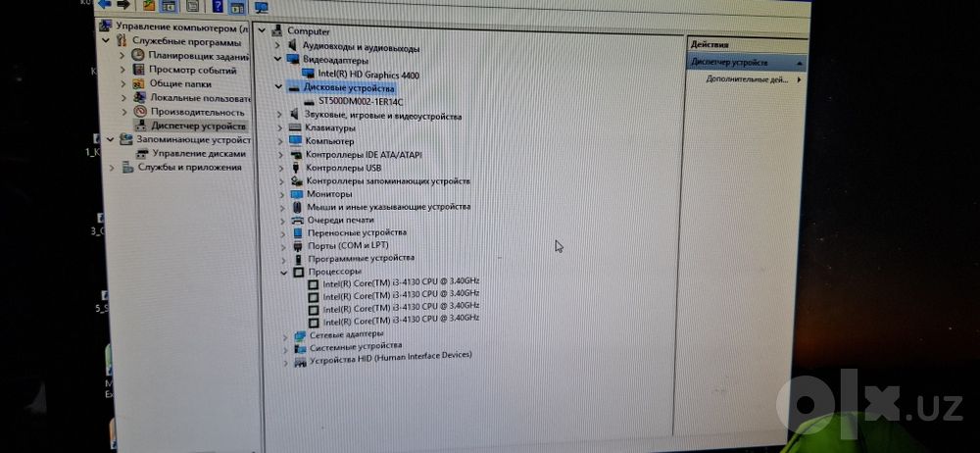Viewport: 980px width, 453px height.
Task: Collapse the Дисковые устройства category
Action: 278,87
